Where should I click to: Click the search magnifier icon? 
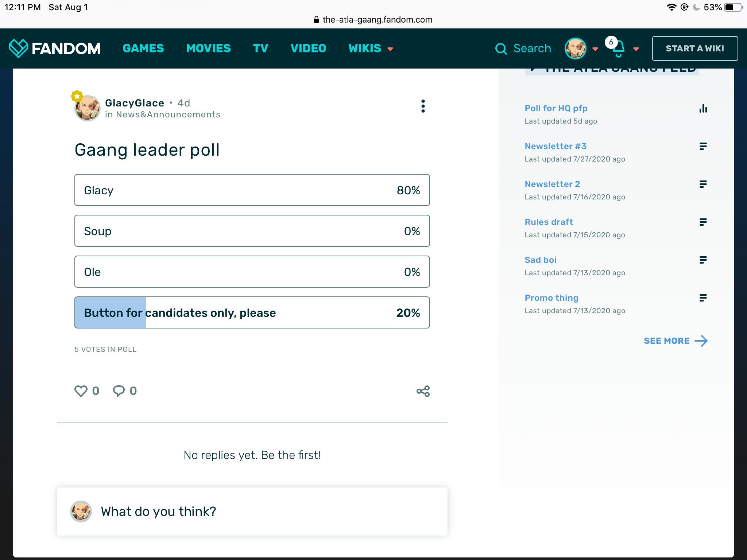coord(501,48)
